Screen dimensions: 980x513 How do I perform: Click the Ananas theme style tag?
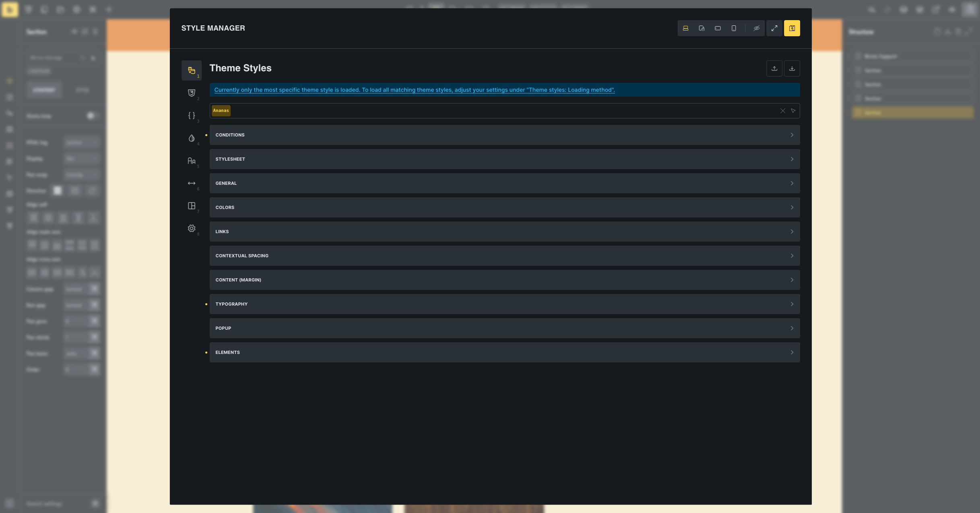[221, 111]
